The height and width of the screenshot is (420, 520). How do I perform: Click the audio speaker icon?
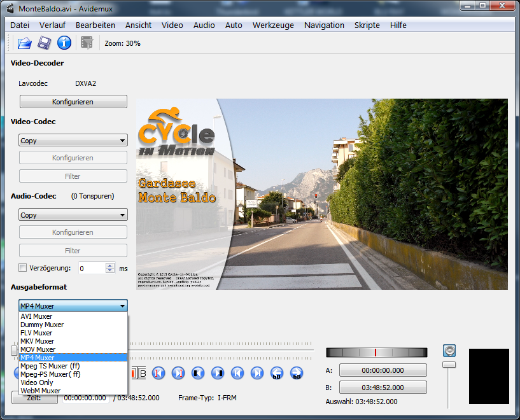pyautogui.click(x=449, y=351)
